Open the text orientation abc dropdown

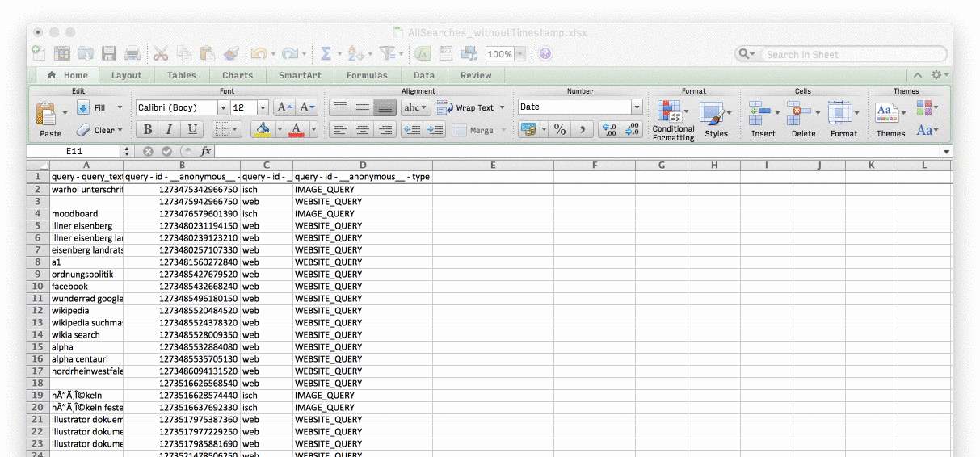tap(416, 107)
